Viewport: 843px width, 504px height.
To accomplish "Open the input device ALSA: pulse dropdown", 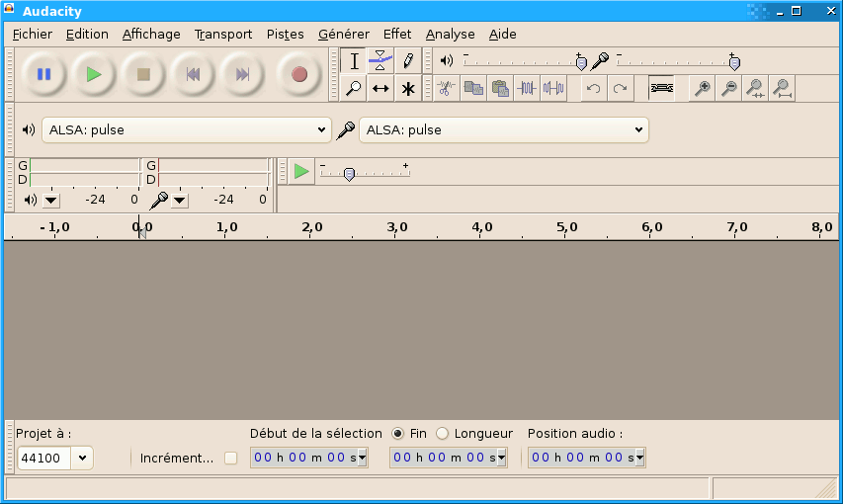I will point(504,130).
